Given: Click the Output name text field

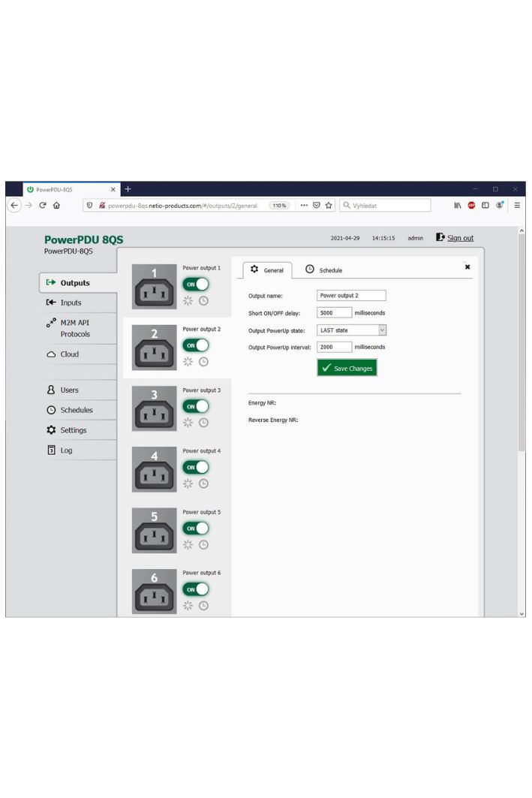Looking at the screenshot, I should [x=352, y=296].
